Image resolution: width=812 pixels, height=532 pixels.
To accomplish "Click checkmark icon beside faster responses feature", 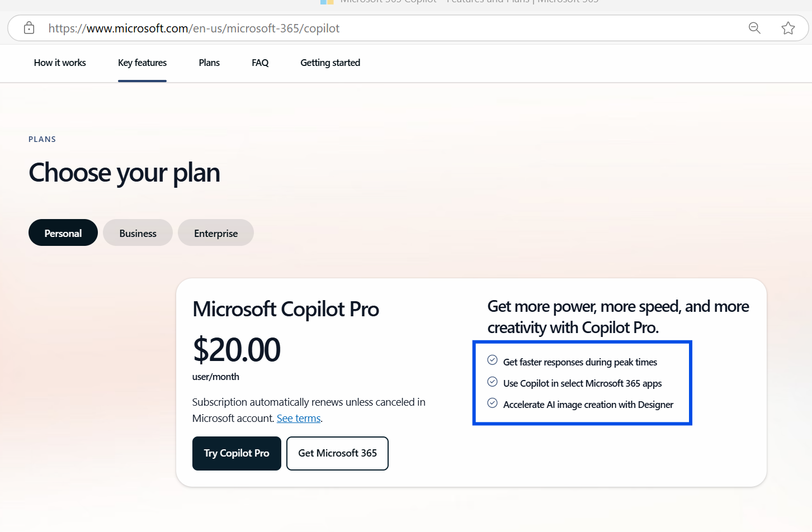I will [492, 360].
